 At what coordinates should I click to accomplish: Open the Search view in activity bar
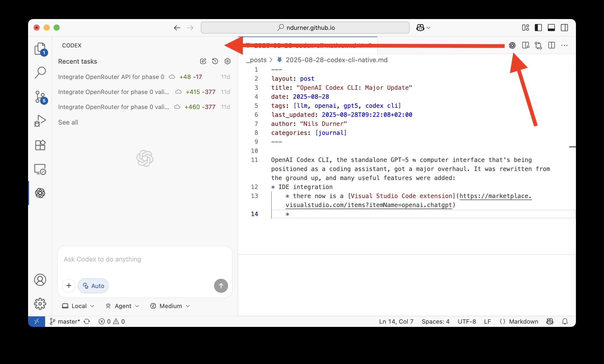(40, 73)
